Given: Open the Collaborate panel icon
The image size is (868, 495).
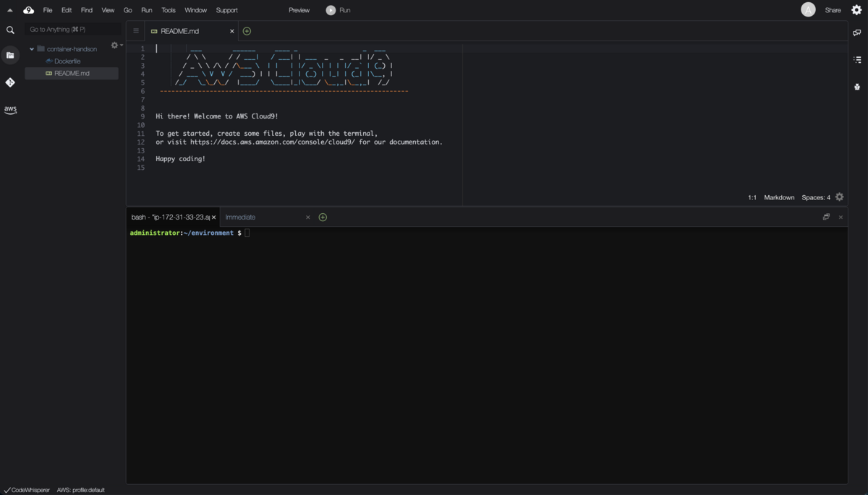Looking at the screenshot, I should (857, 33).
